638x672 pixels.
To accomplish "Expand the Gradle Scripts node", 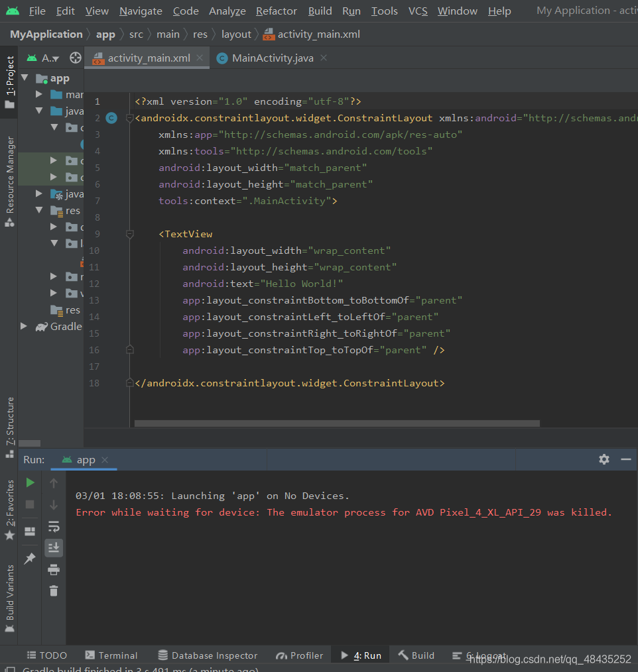I will [24, 326].
